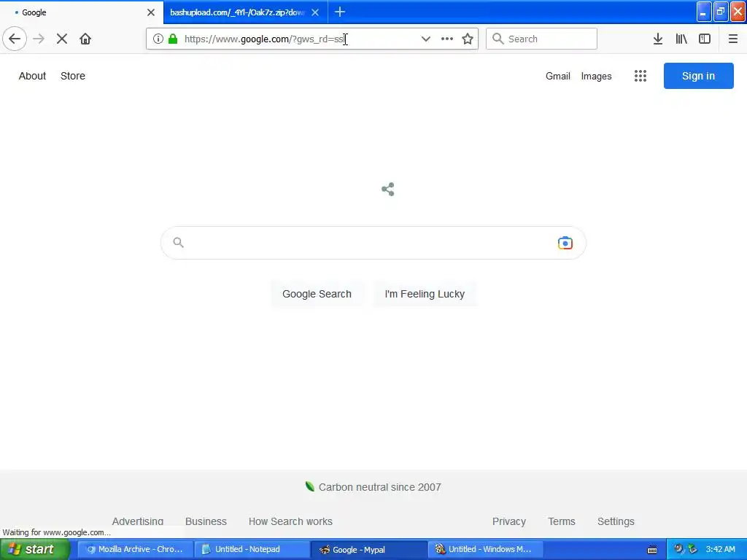The height and width of the screenshot is (560, 747).
Task: Switch to Untitled - Notepad taskbar window
Action: (x=252, y=549)
